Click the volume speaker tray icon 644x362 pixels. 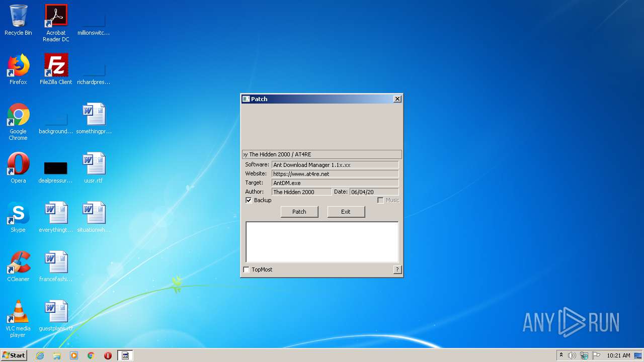tap(572, 355)
